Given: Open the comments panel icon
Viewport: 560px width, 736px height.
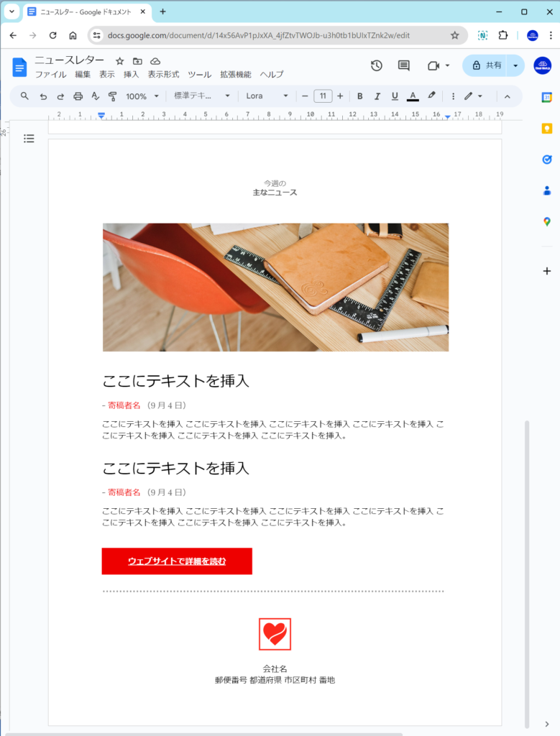Looking at the screenshot, I should 404,65.
